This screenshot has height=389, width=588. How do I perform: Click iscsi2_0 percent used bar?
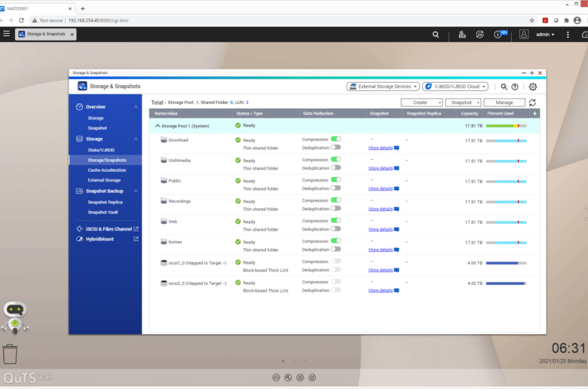click(507, 283)
